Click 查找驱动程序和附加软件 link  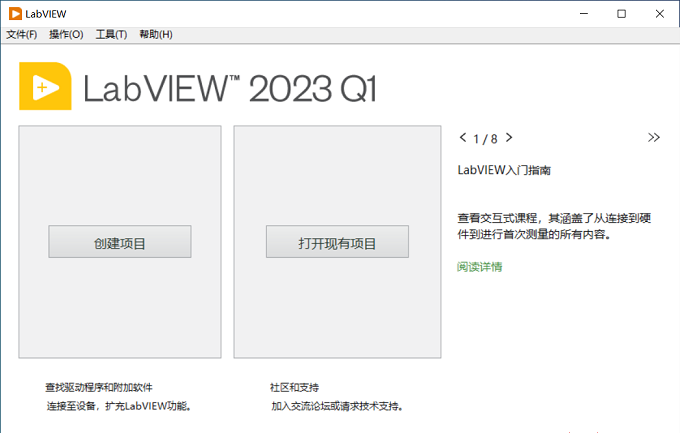coord(99,387)
